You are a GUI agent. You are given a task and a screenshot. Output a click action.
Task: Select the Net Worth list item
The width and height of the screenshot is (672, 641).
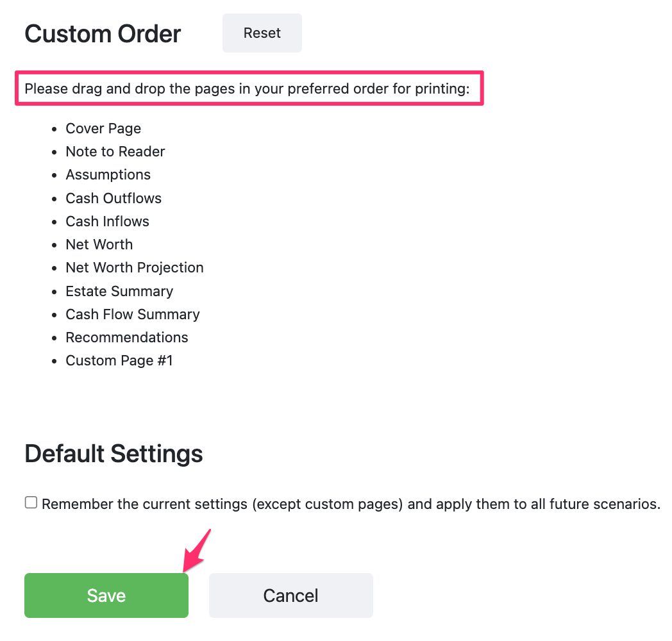pos(99,245)
